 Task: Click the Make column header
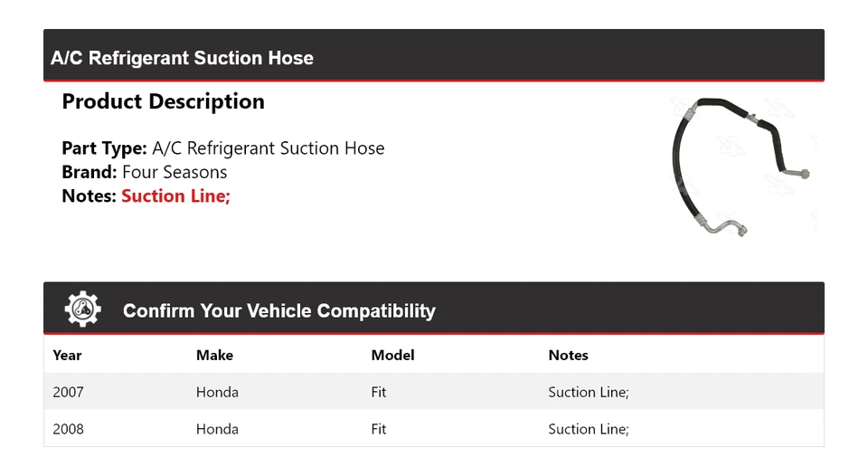point(214,355)
